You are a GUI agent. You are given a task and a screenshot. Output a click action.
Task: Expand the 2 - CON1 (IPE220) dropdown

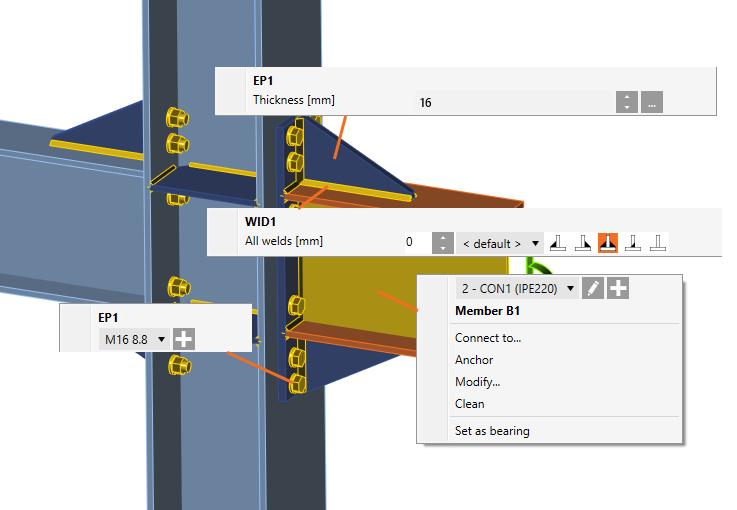coord(517,288)
